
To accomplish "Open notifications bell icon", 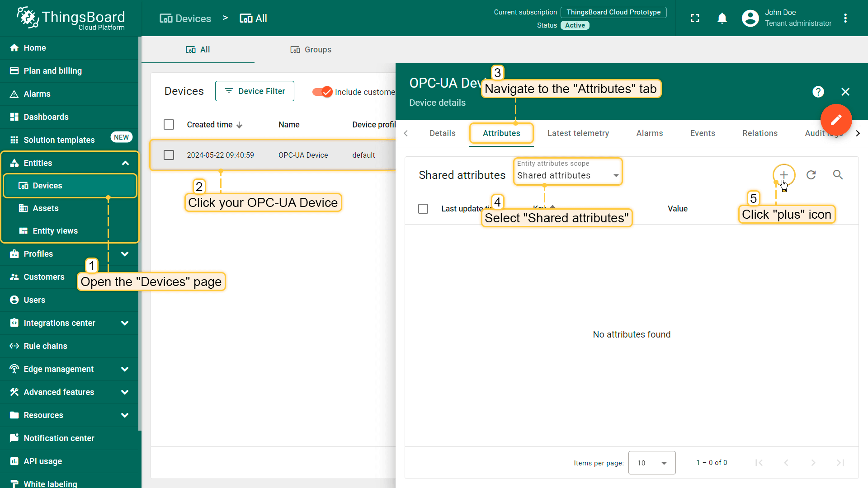I will coord(722,19).
